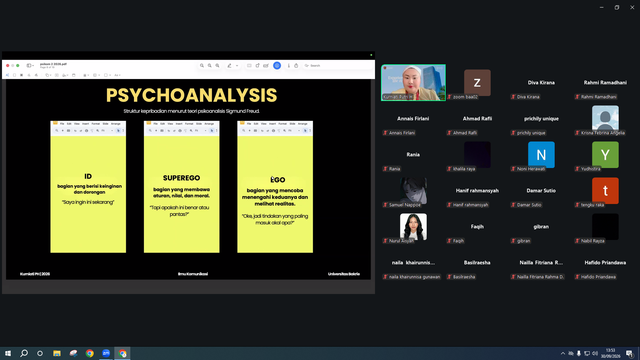The image size is (640, 360).
Task: Select the active speaker video thumbnail
Action: (x=413, y=82)
